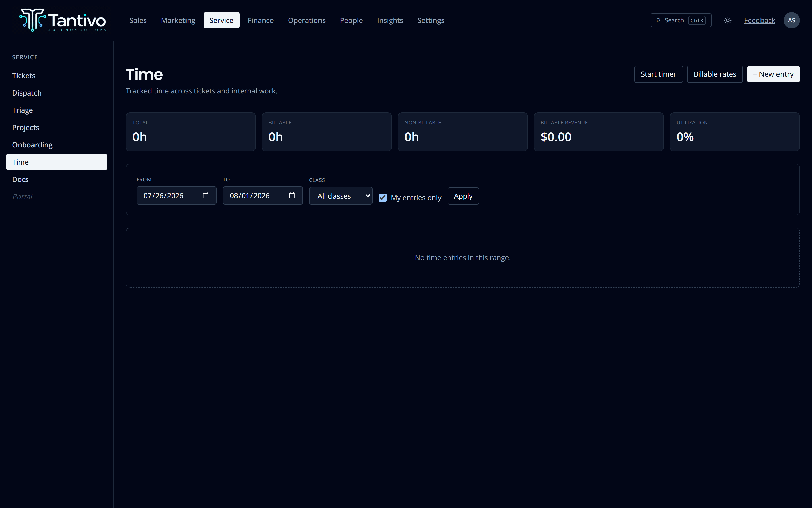Click the Utilization 0% card
The height and width of the screenshot is (508, 812).
735,132
